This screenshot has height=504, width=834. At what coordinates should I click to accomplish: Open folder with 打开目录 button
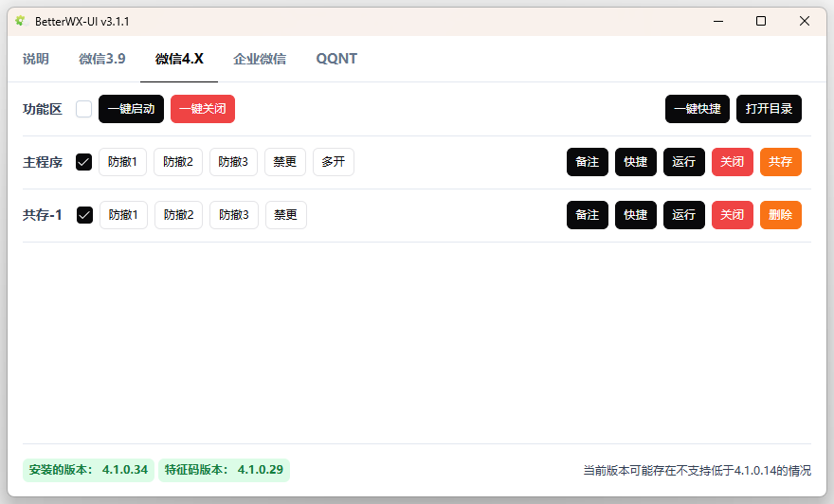[x=769, y=109]
